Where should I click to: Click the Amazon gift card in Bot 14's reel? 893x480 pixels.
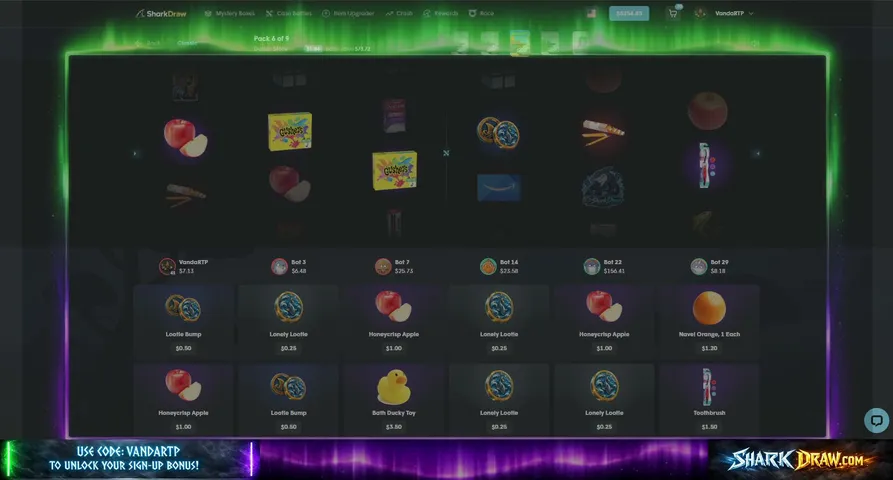point(499,187)
